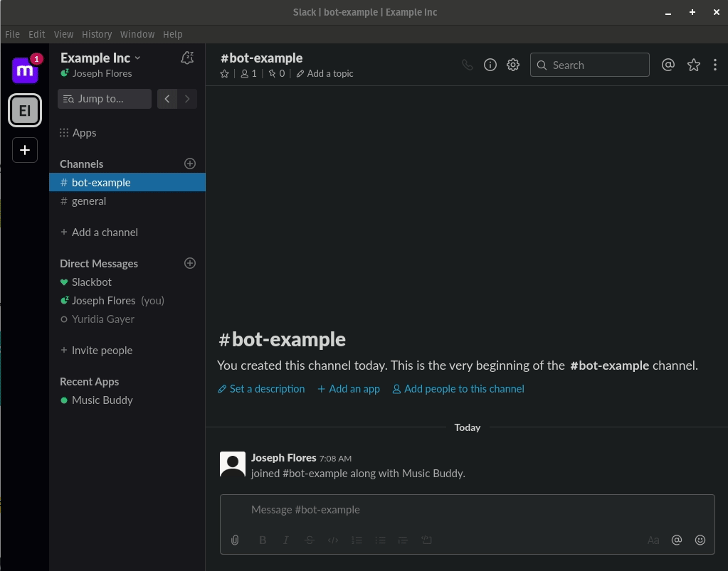
Task: Open Yuridia Gayer direct message
Action: (127, 319)
